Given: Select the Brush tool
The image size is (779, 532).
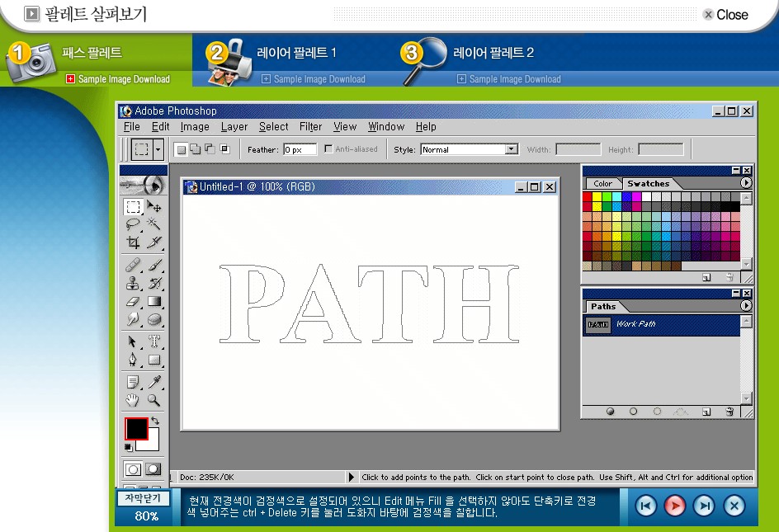Looking at the screenshot, I should coord(154,265).
